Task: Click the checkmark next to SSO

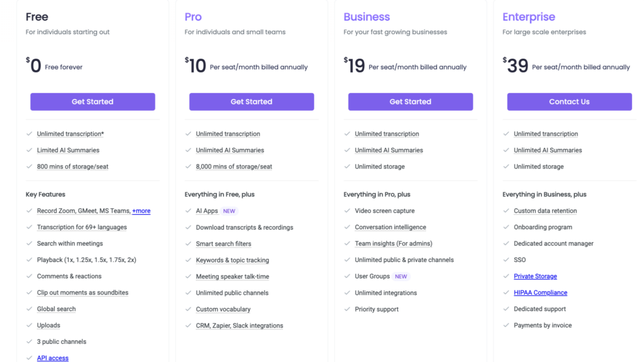Action: coord(507,260)
